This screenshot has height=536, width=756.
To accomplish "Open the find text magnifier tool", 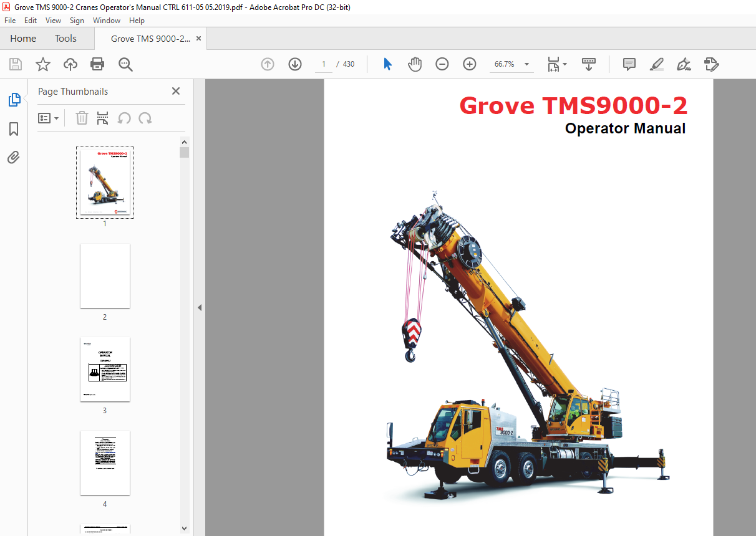I will coord(125,64).
